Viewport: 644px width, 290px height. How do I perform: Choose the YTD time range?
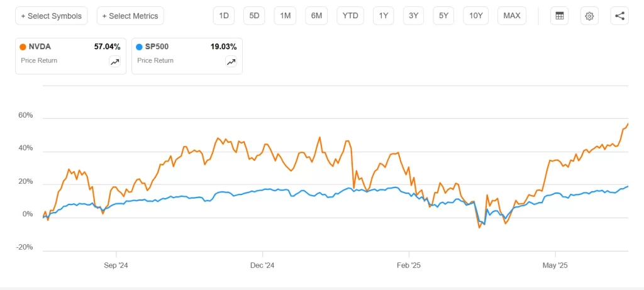point(350,16)
